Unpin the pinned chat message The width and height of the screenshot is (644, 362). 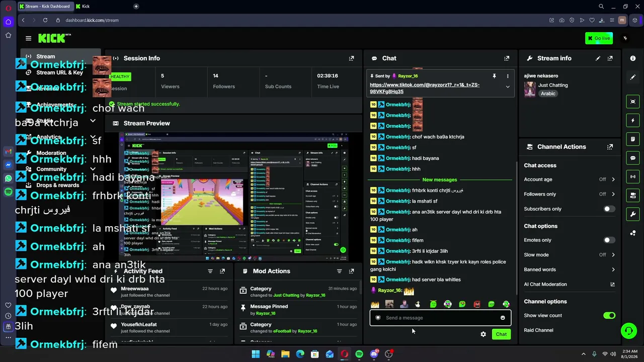494,76
